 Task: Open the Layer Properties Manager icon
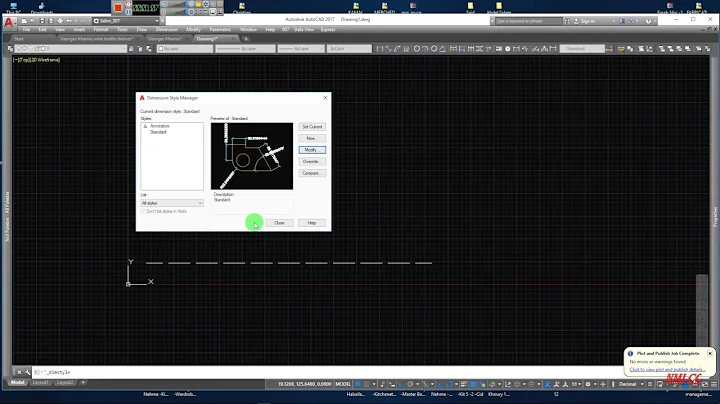(10, 49)
